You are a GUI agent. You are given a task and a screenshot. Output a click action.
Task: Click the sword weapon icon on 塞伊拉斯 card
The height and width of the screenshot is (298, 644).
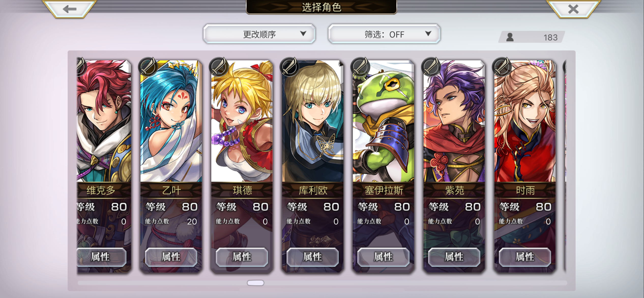(x=360, y=67)
